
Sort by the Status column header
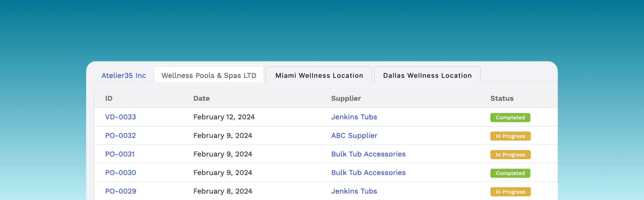[x=502, y=98]
